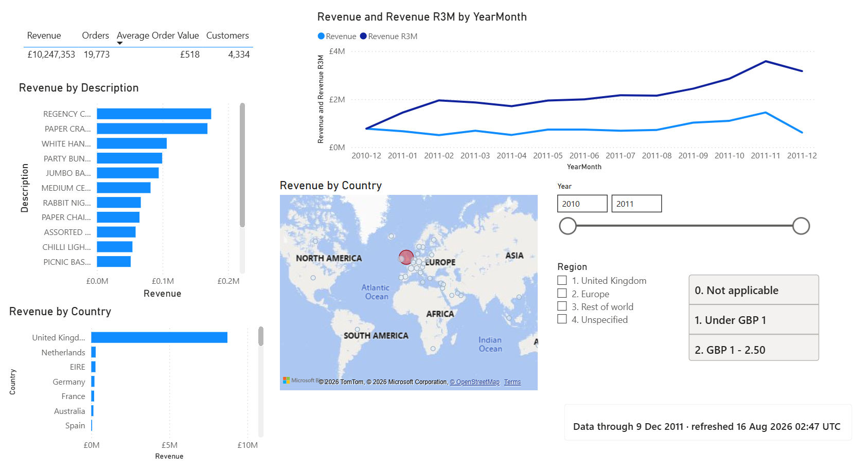This screenshot has width=868, height=471.
Task: Select the REGENCY C... revenue bar
Action: tap(154, 114)
